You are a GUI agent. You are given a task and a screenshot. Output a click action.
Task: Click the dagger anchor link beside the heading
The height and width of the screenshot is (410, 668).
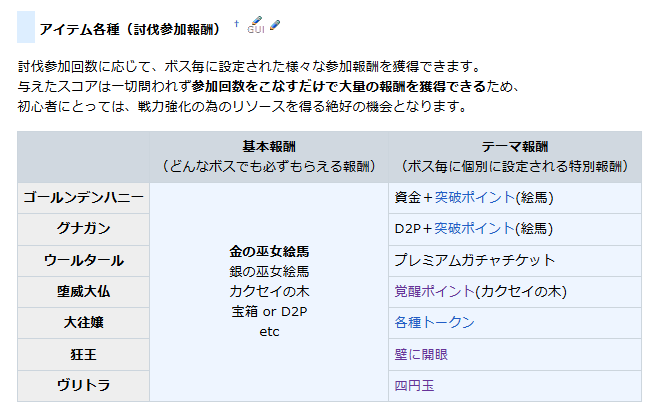coord(237,22)
